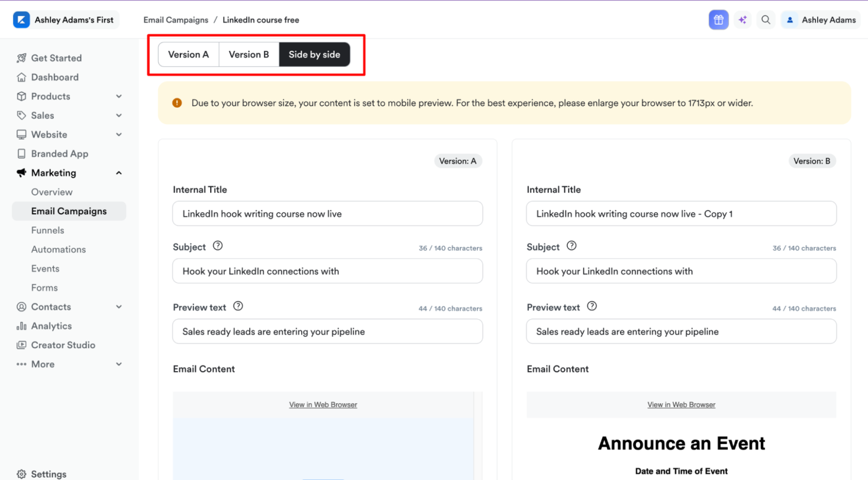This screenshot has height=480, width=868.
Task: Click the Get Started rocket icon
Action: tap(22, 58)
